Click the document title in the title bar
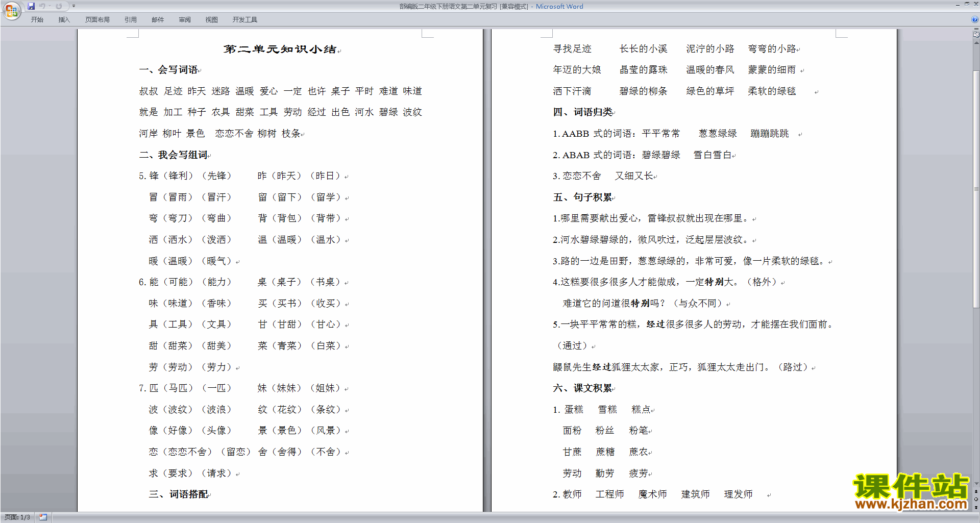The image size is (980, 523). 491,6
